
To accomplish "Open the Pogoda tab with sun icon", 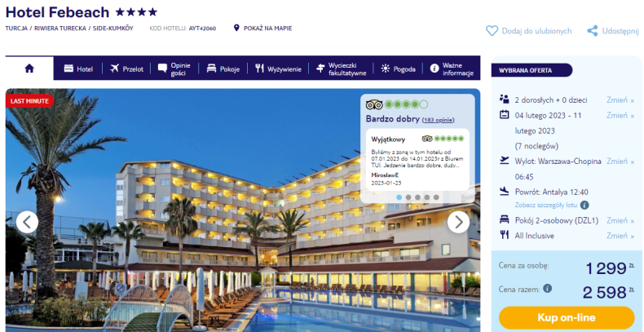I will click(398, 69).
